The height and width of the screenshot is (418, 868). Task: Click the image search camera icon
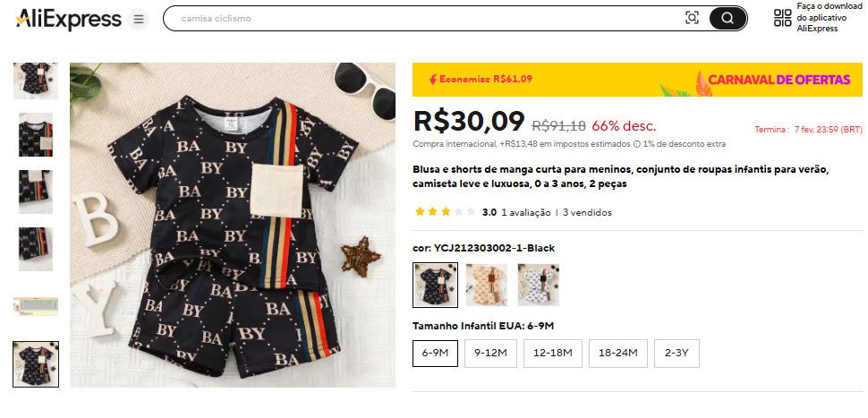point(692,18)
